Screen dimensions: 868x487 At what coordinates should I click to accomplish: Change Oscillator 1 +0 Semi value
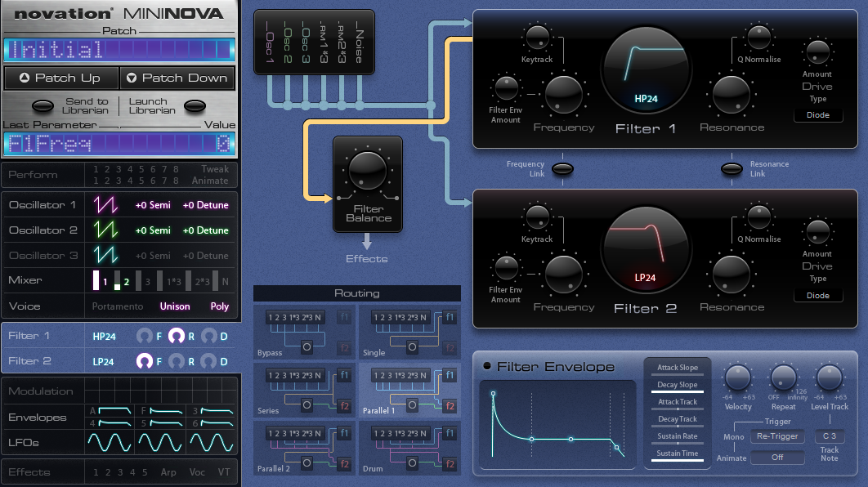pyautogui.click(x=153, y=205)
